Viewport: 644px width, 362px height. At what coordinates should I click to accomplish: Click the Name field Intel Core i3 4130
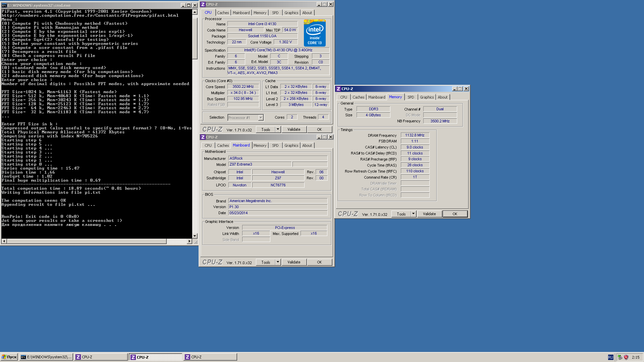[262, 24]
